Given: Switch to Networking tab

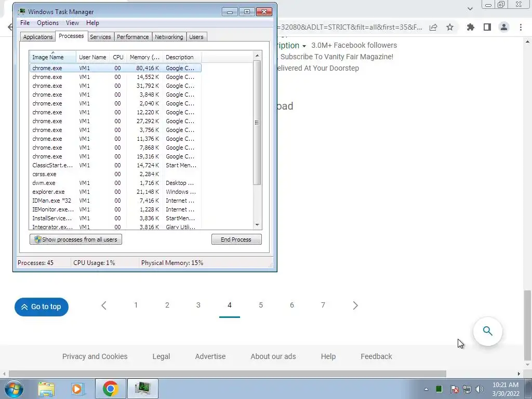Looking at the screenshot, I should (169, 37).
